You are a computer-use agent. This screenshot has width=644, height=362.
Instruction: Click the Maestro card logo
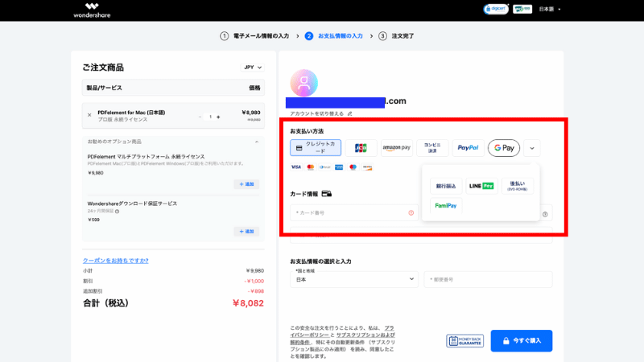coord(353,167)
